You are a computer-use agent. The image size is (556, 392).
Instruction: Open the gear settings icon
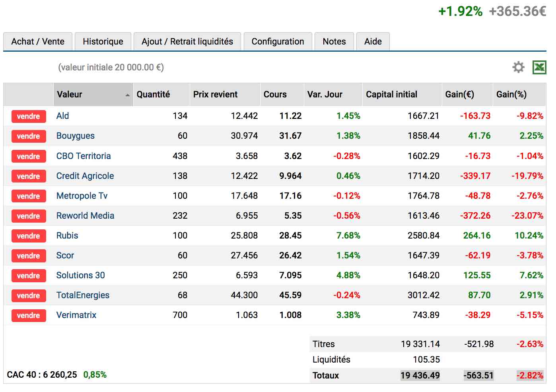click(518, 67)
